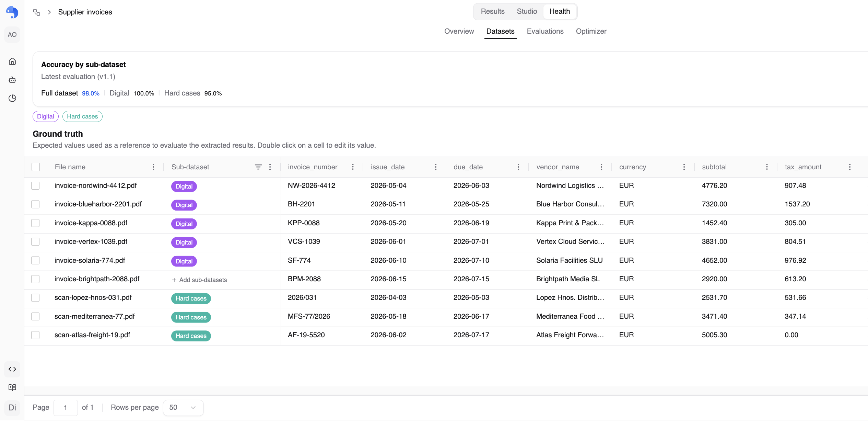This screenshot has height=430, width=868.
Task: Click the Di user avatar
Action: pos(12,408)
